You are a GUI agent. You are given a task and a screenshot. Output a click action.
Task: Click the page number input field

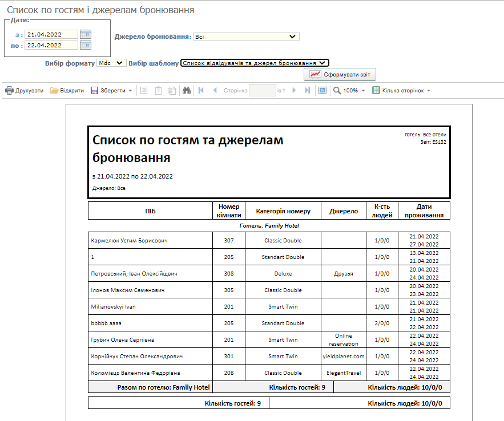point(262,91)
